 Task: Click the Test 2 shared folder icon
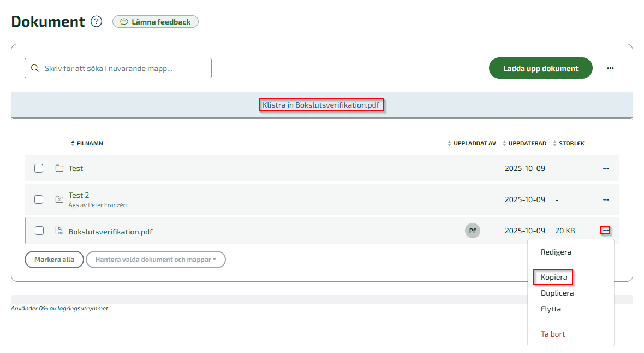(x=59, y=199)
